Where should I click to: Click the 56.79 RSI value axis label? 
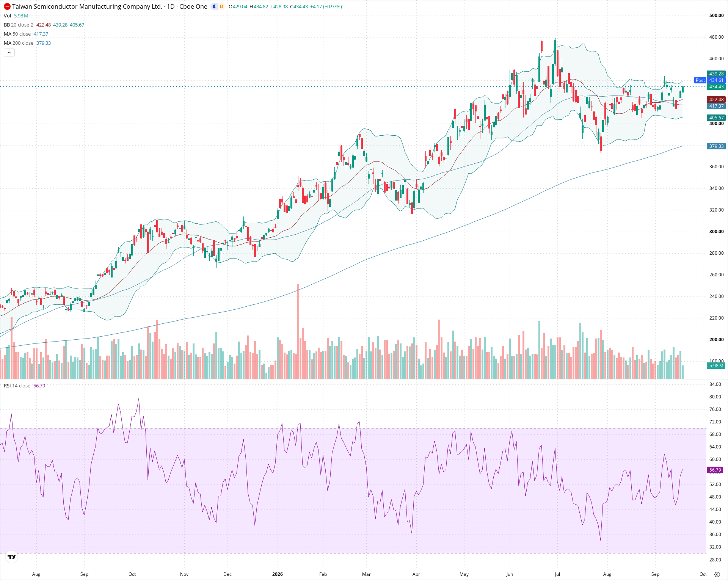point(715,470)
